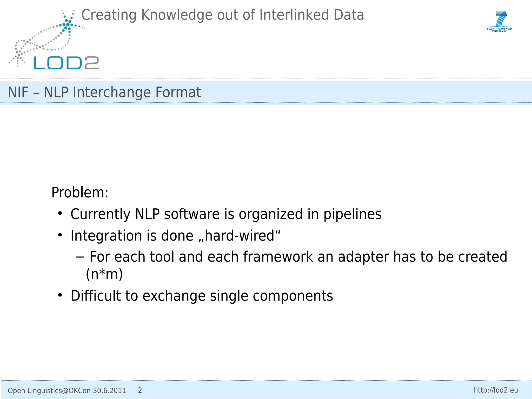Select the '(n*m)' text
532x399 pixels.
[104, 274]
